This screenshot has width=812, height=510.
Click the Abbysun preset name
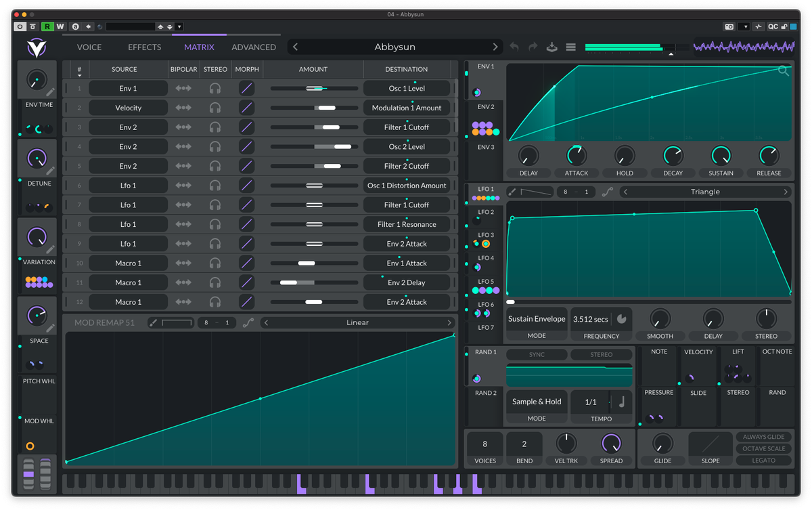[395, 47]
